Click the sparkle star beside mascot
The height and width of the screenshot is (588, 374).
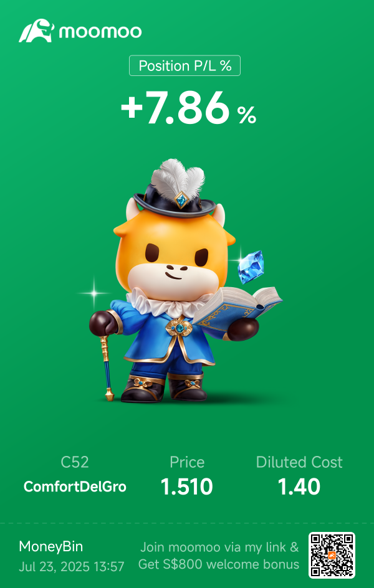[x=94, y=293]
